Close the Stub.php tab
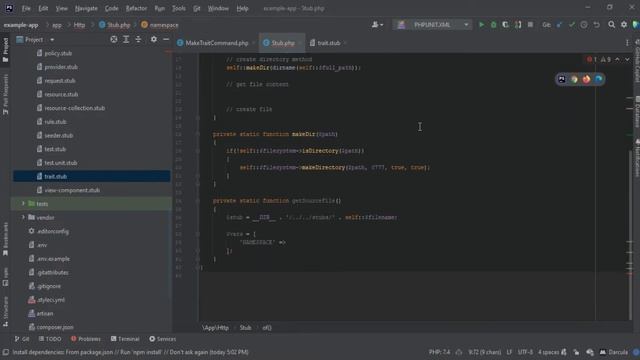The height and width of the screenshot is (360, 640). (x=300, y=43)
